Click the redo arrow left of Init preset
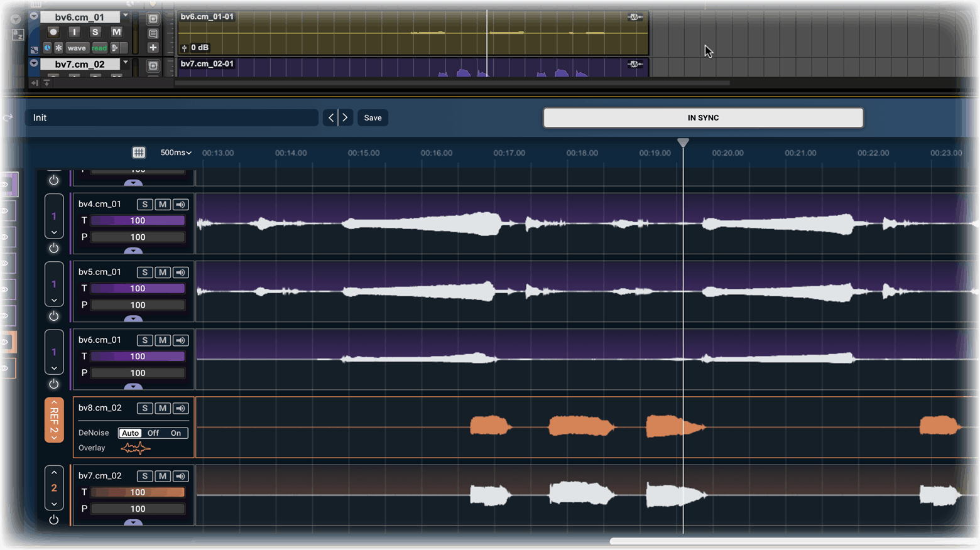The width and height of the screenshot is (980, 550). (8, 117)
